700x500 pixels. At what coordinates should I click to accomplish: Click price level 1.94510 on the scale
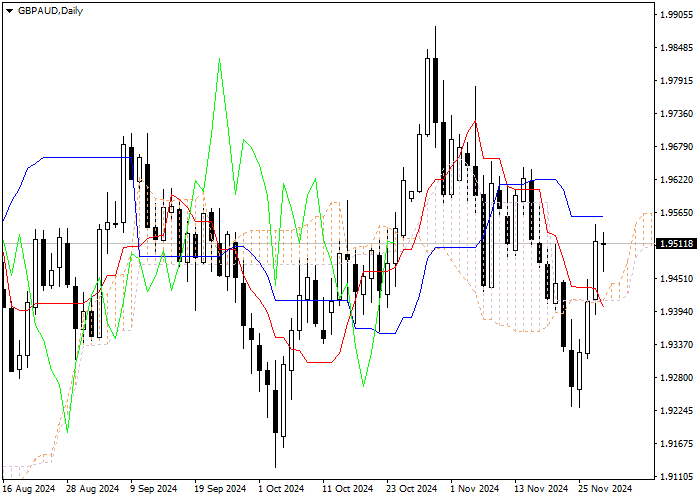pos(676,279)
